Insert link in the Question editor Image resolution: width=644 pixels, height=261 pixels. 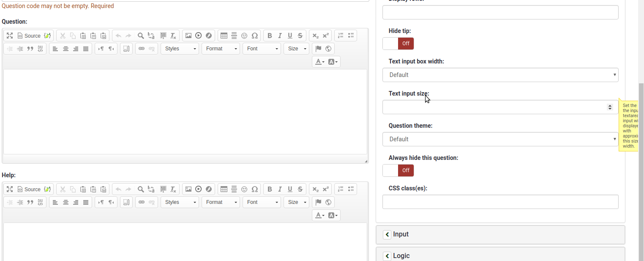[142, 49]
